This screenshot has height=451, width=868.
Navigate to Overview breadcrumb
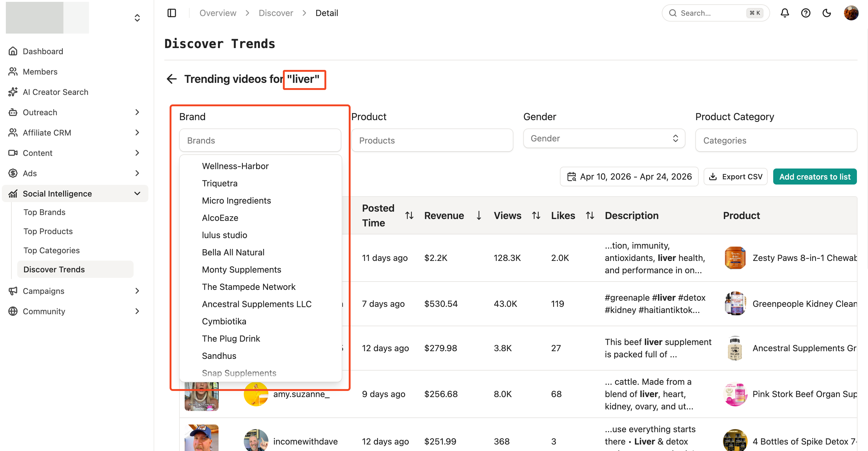(218, 13)
